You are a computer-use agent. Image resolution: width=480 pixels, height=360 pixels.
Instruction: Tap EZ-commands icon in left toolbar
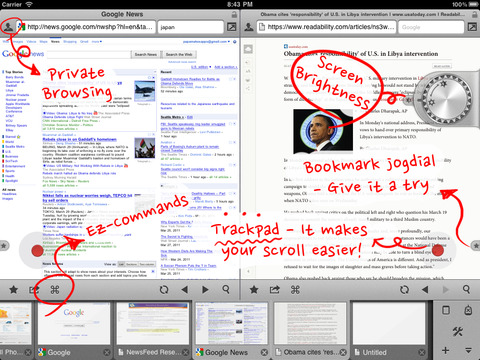pos(55,289)
